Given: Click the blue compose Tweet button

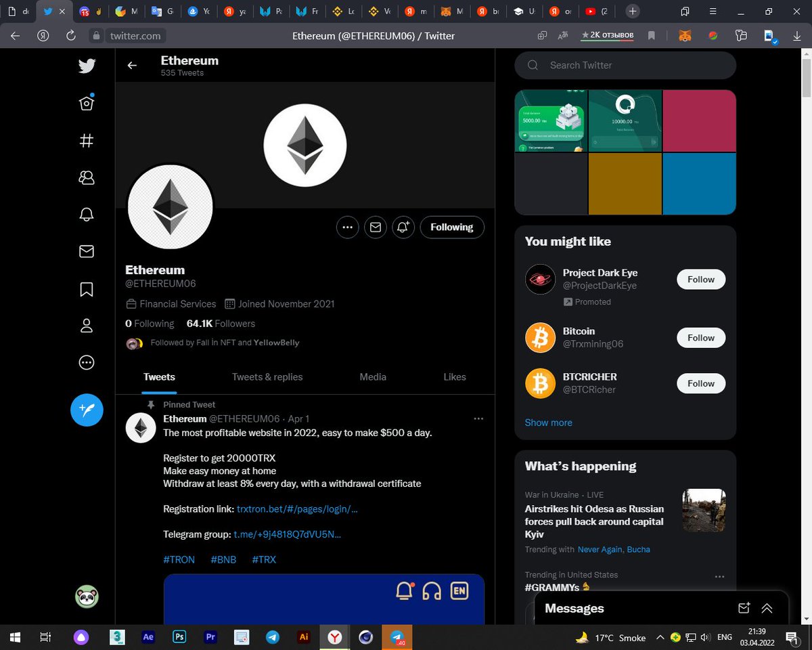Looking at the screenshot, I should coord(87,410).
